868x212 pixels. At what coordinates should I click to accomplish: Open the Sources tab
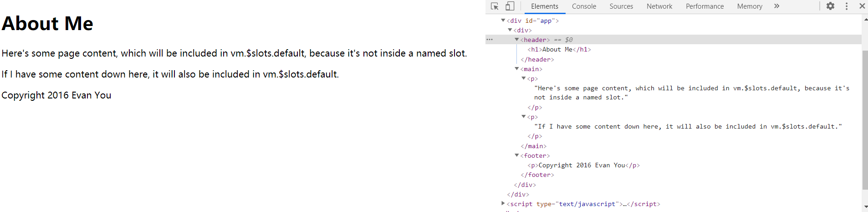click(621, 6)
